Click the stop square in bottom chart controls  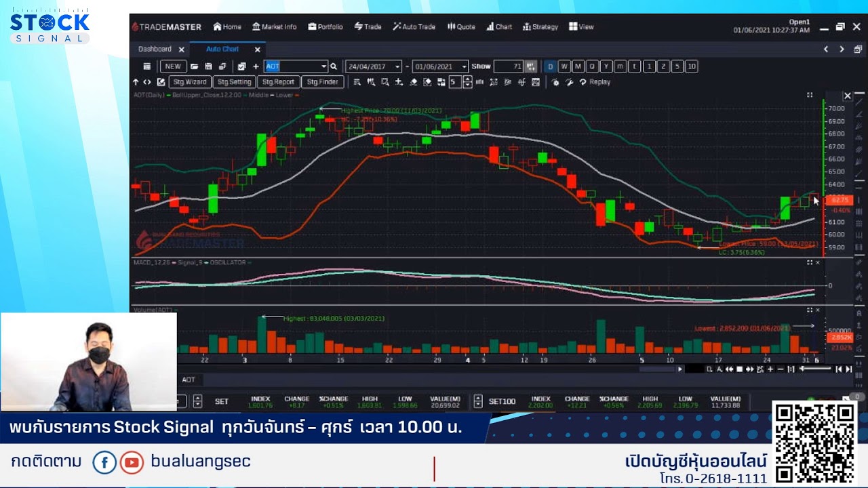pos(740,369)
